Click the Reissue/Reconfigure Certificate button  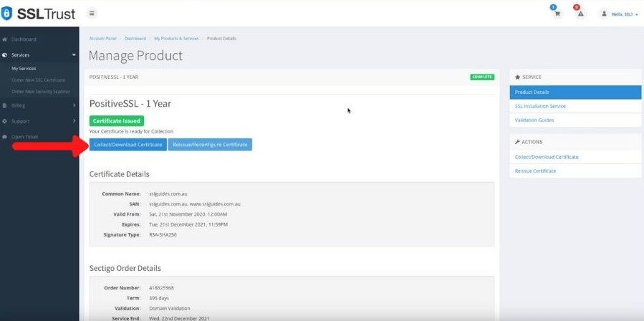tap(210, 145)
